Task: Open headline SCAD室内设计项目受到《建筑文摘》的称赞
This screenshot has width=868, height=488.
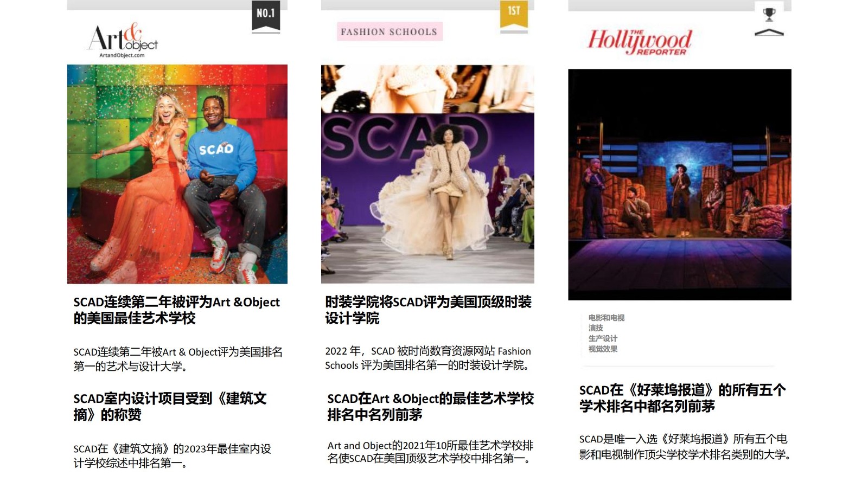Action: [170, 407]
